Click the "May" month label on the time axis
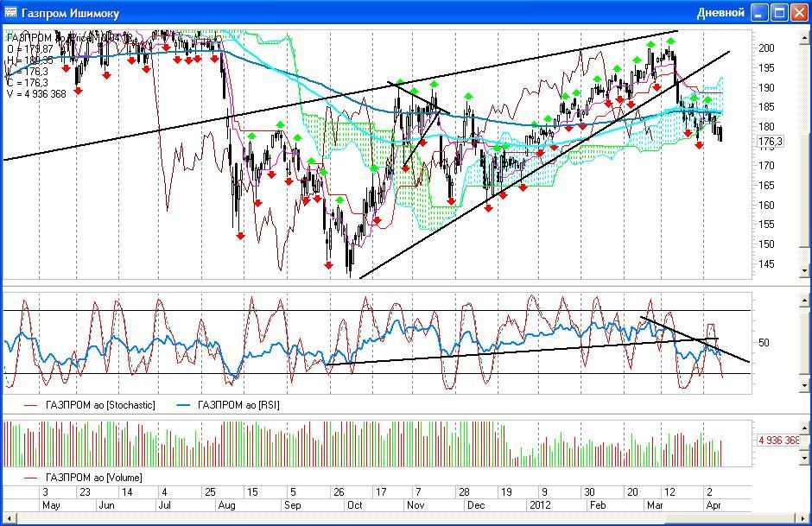 tap(51, 505)
